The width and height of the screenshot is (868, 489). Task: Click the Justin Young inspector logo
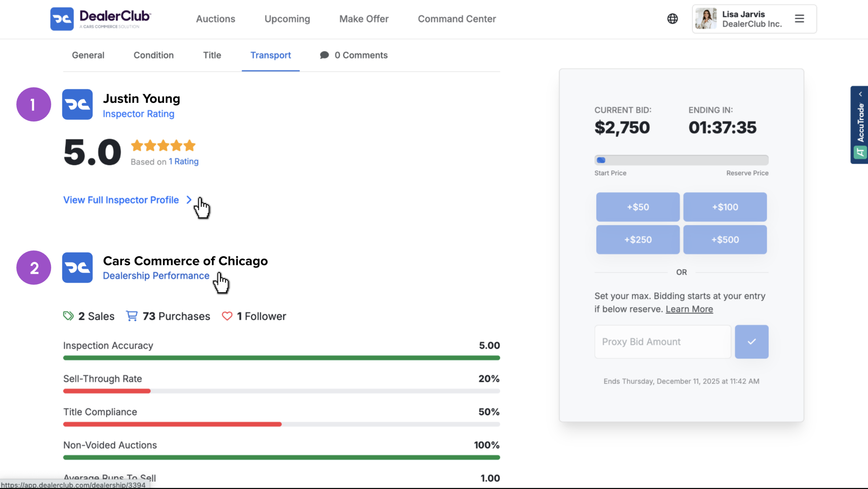[77, 104]
